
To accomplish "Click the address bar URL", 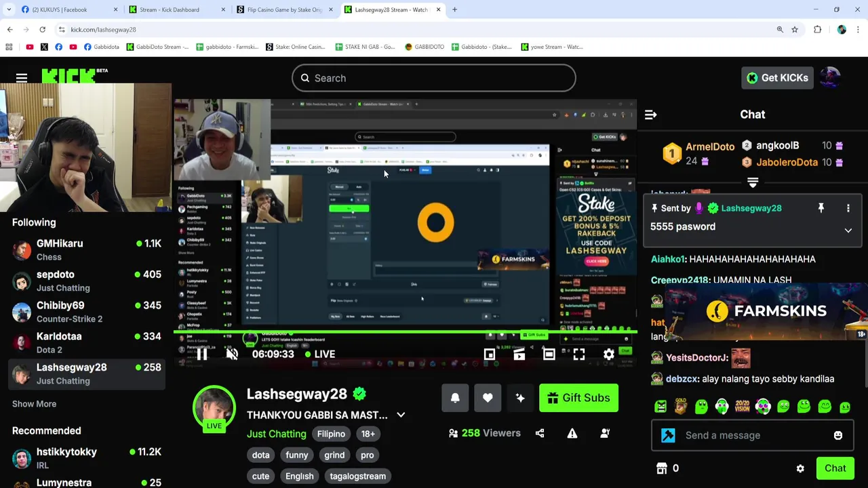I will [x=104, y=30].
